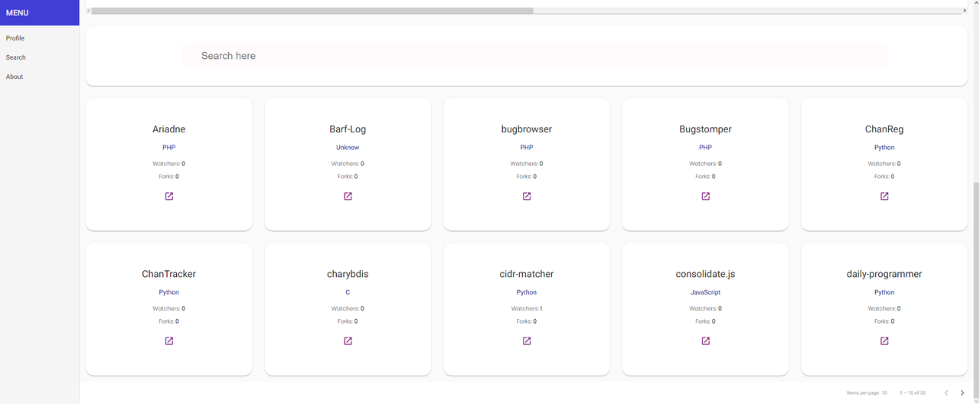
Task: Click the PHP label on bugbrowser card
Action: tap(527, 148)
